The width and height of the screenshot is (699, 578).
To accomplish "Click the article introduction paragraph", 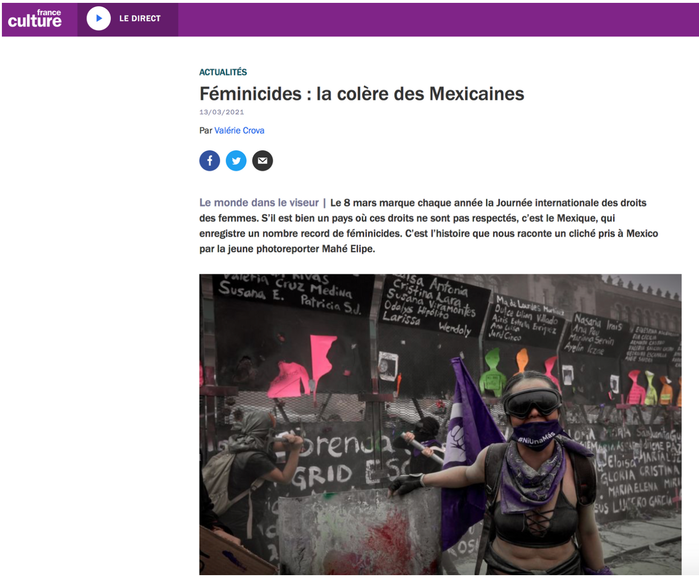I will pyautogui.click(x=429, y=226).
